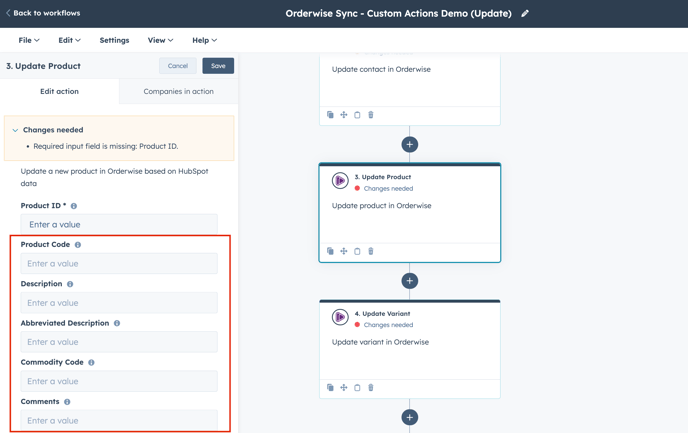Move the 3. Update Product action

click(344, 251)
